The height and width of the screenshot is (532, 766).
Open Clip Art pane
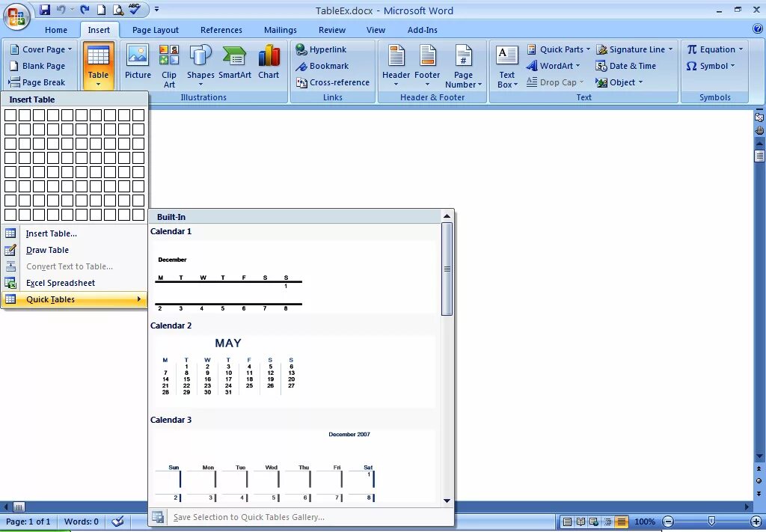(169, 67)
